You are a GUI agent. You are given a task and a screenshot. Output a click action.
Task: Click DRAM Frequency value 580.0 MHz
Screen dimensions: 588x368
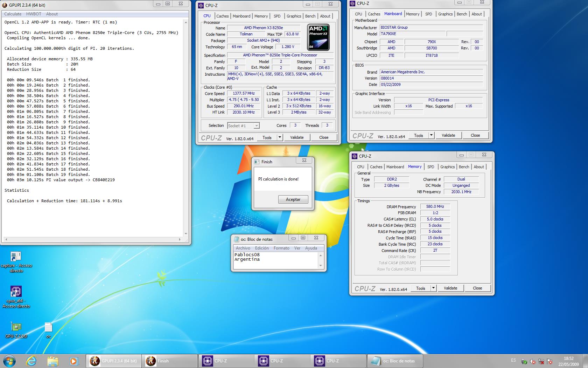coord(435,207)
